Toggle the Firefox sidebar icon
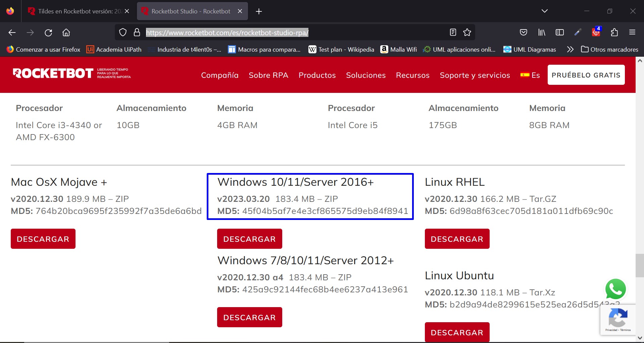 coord(559,33)
